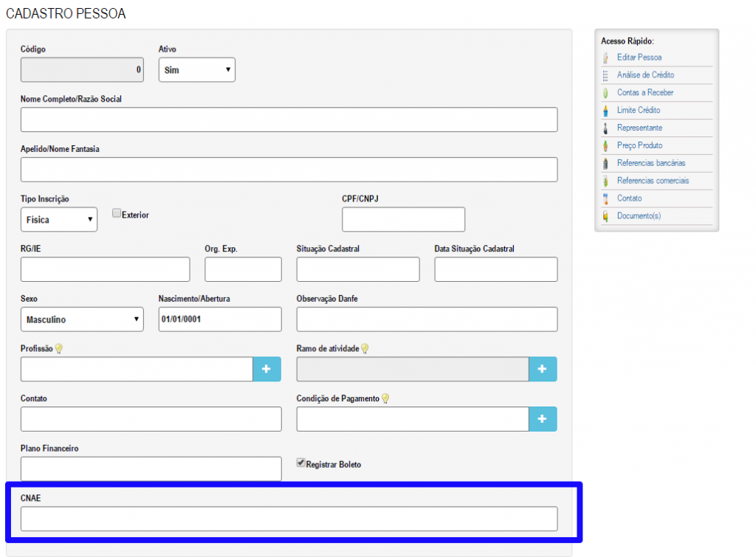Click the plus button beside Ramo de atividade
The height and width of the screenshot is (557, 756).
[x=543, y=369]
